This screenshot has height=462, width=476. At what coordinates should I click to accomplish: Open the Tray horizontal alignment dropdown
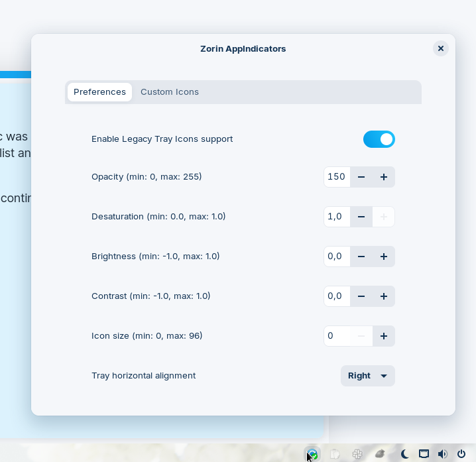coord(368,376)
